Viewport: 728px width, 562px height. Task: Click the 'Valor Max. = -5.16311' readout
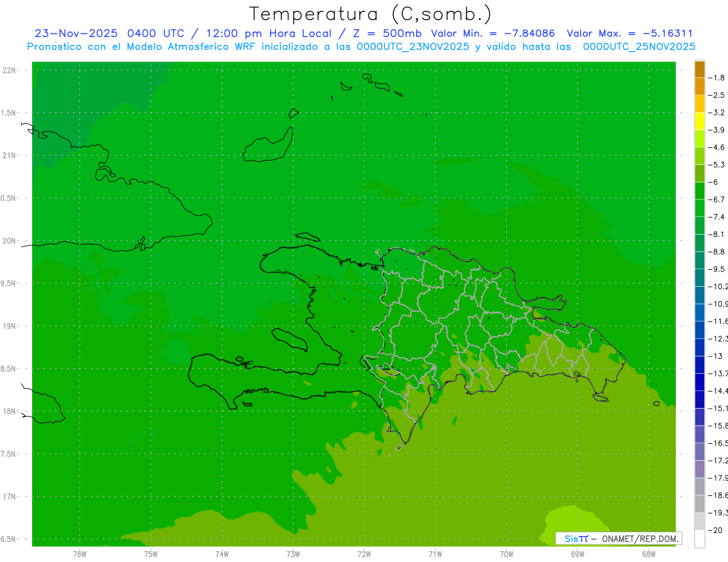(630, 33)
